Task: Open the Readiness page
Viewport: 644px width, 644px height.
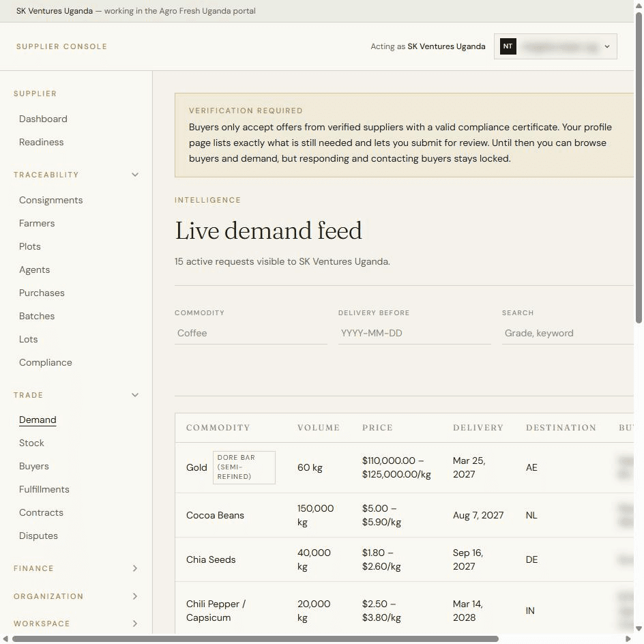Action: click(x=41, y=142)
